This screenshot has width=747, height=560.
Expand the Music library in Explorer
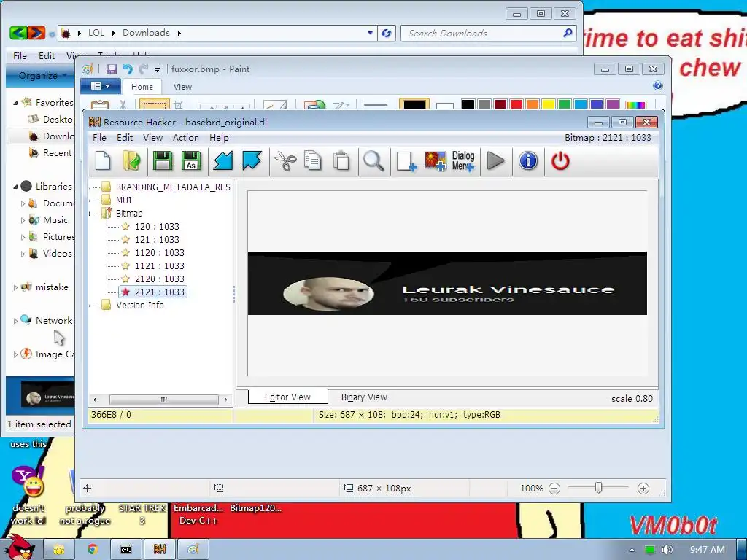23,220
